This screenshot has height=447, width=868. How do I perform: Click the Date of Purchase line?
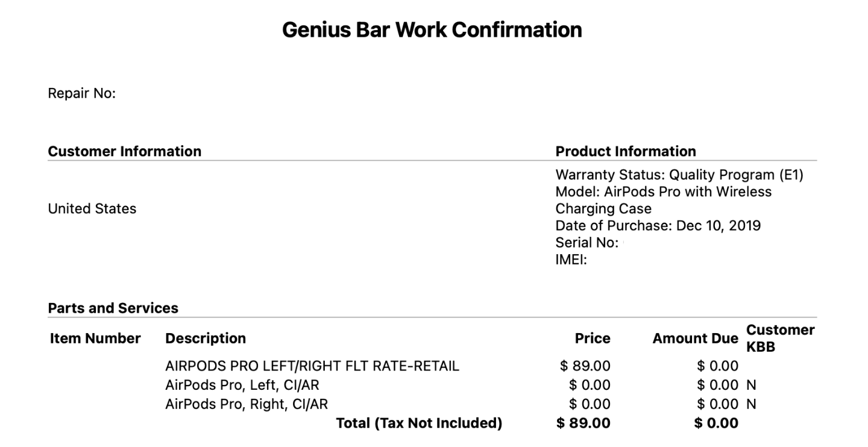(658, 225)
